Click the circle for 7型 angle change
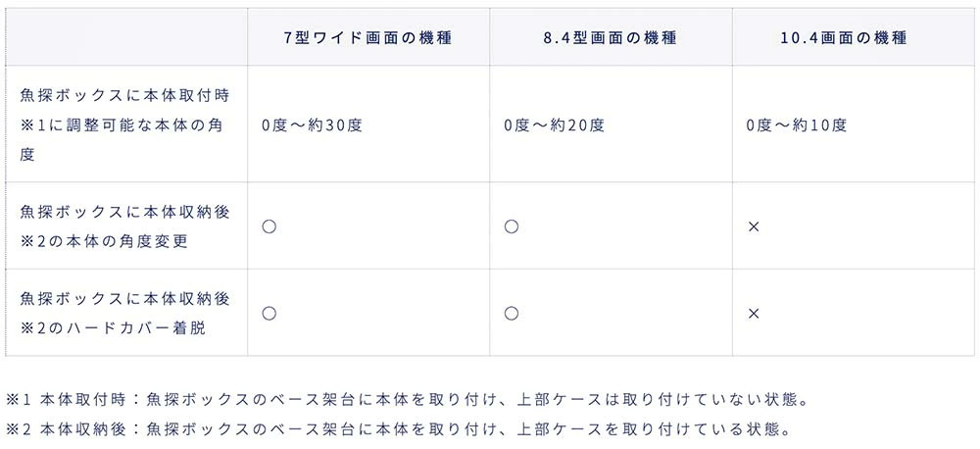Image resolution: width=980 pixels, height=449 pixels. 269,226
